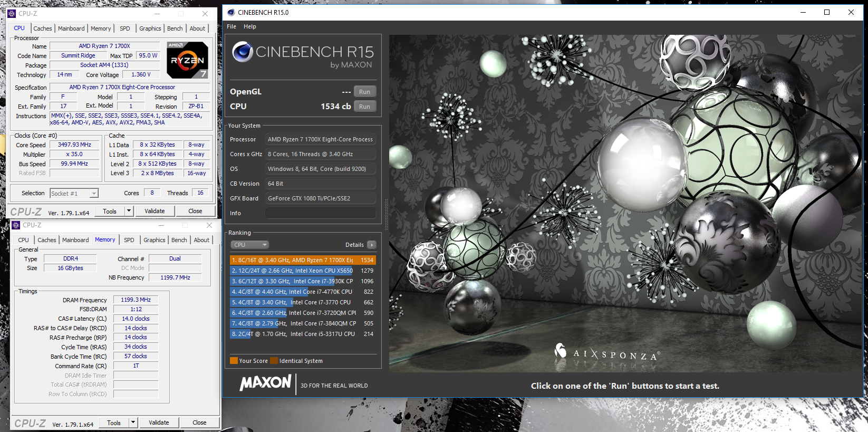This screenshot has height=432, width=868.
Task: Click the Core Speed value 3497.93 MHz
Action: 74,145
